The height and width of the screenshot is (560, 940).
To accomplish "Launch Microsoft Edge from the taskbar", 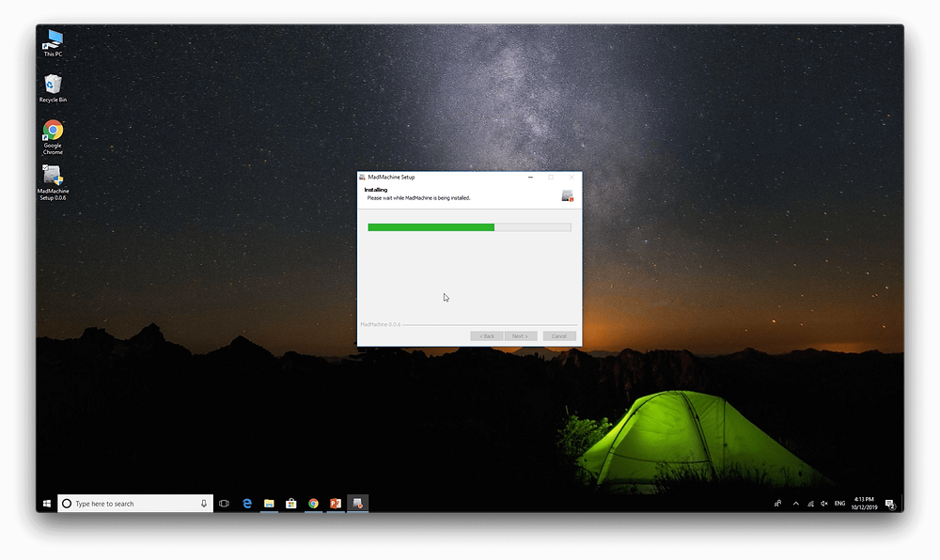I will [247, 504].
